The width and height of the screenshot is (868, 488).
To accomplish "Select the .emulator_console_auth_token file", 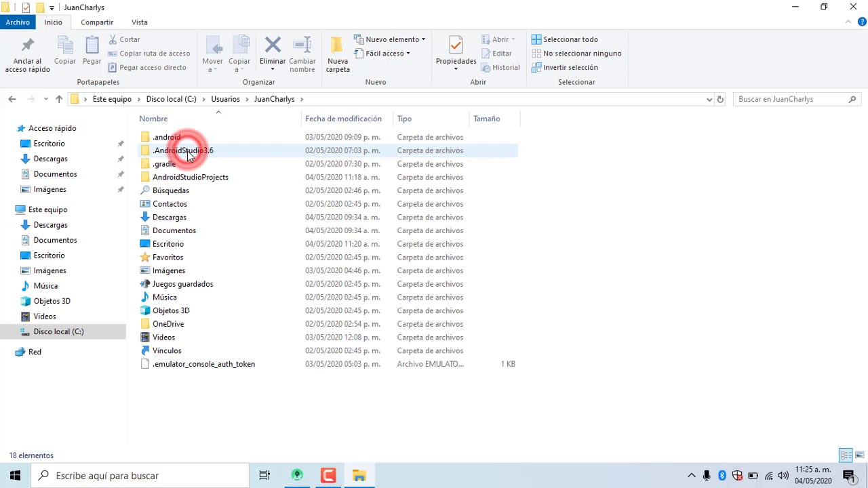I will 203,364.
